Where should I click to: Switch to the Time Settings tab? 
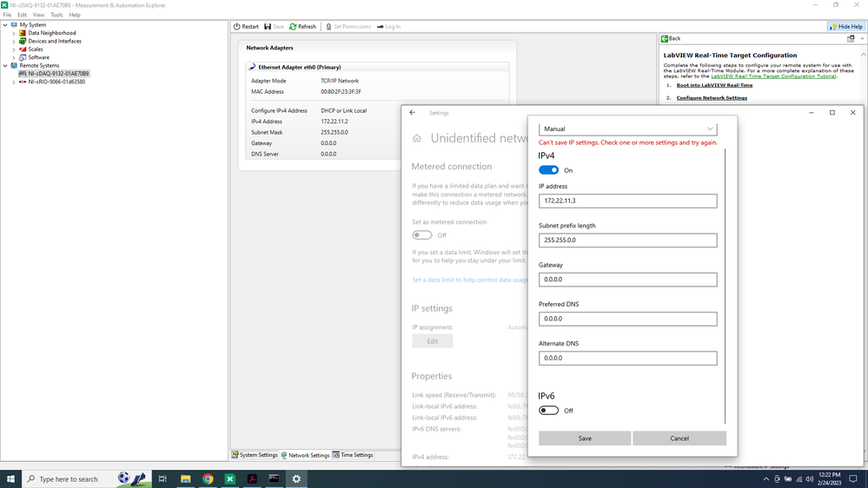point(353,455)
